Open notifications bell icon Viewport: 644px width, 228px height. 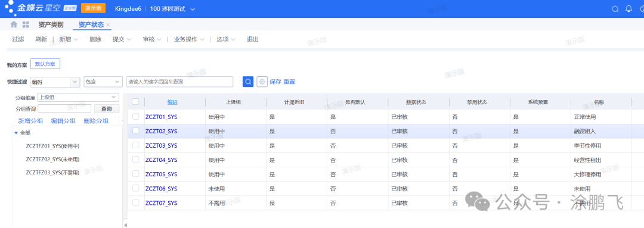628,9
